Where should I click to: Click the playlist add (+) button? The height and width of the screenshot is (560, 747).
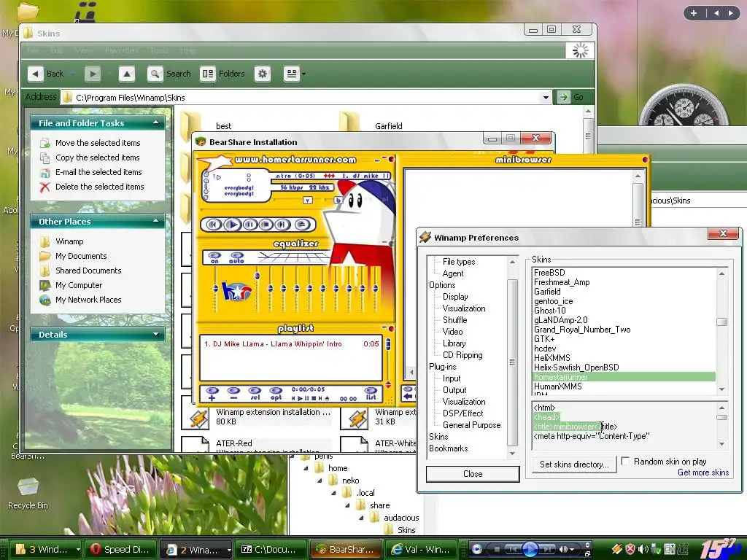212,394
